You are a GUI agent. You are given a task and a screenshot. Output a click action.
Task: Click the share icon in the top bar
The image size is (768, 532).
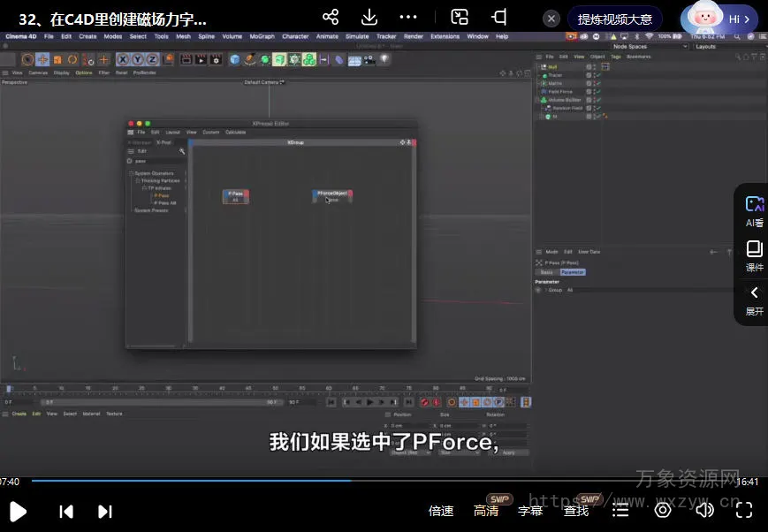(x=331, y=18)
